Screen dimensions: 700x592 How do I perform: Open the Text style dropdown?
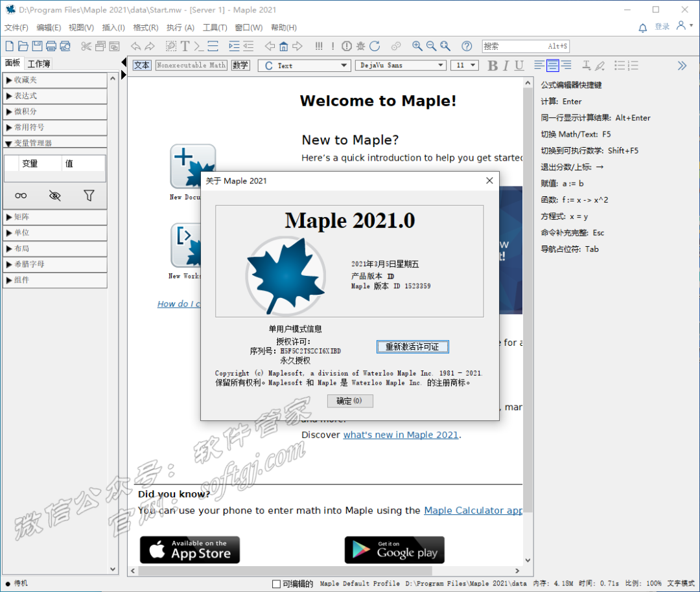[x=305, y=65]
